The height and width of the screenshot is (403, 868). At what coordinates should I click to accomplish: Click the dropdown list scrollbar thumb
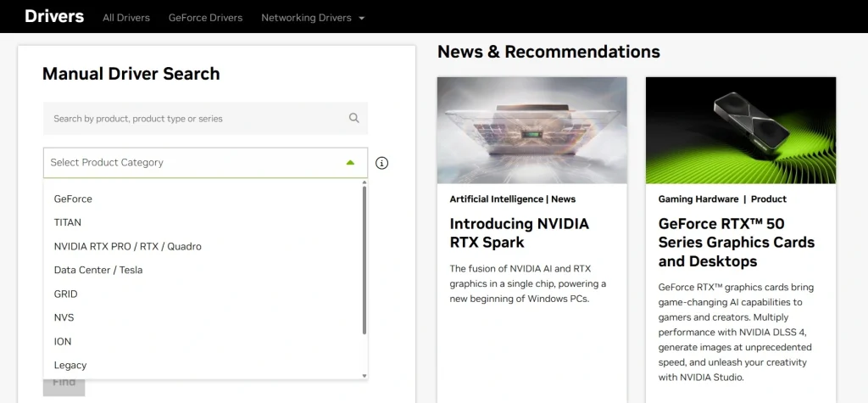click(364, 260)
